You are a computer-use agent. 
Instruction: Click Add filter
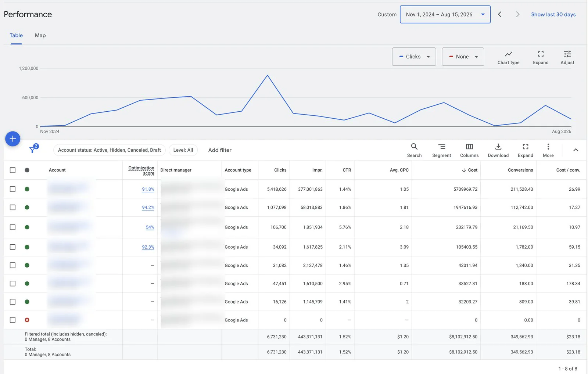(220, 150)
